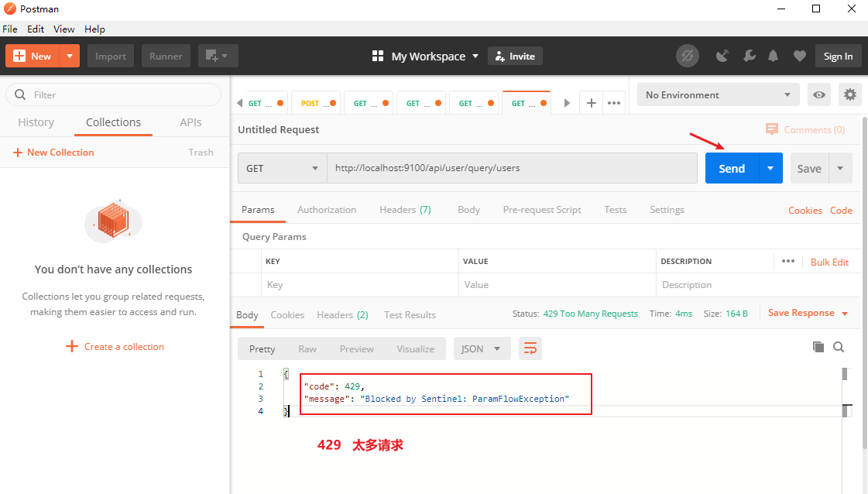Viewport: 868px width, 494px height.
Task: Open the HTTP method GET dropdown
Action: point(283,168)
